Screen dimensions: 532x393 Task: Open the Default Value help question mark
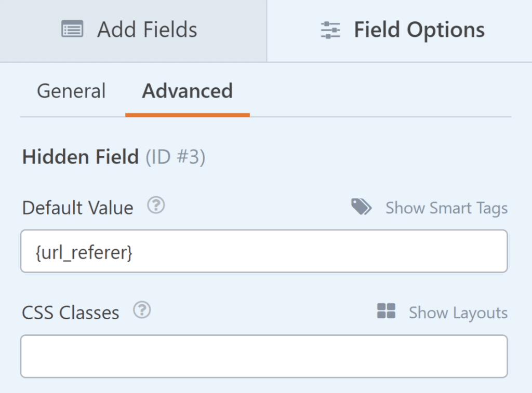click(155, 206)
